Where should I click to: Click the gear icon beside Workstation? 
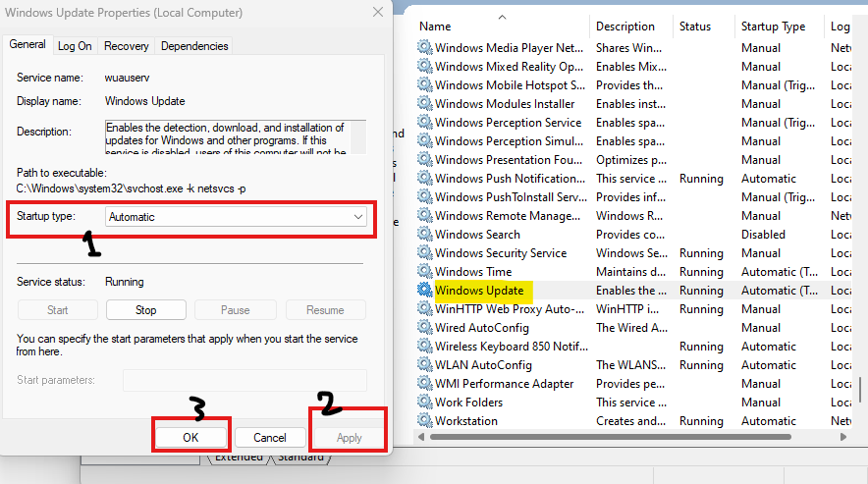pos(424,420)
